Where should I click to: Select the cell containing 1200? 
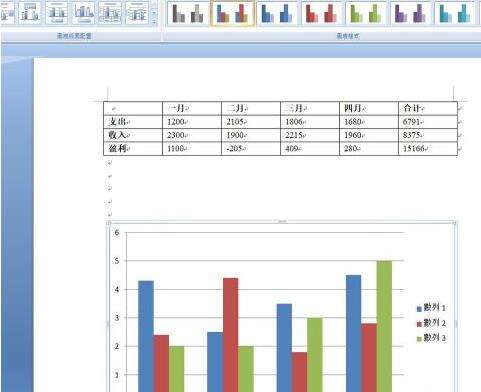click(x=192, y=122)
